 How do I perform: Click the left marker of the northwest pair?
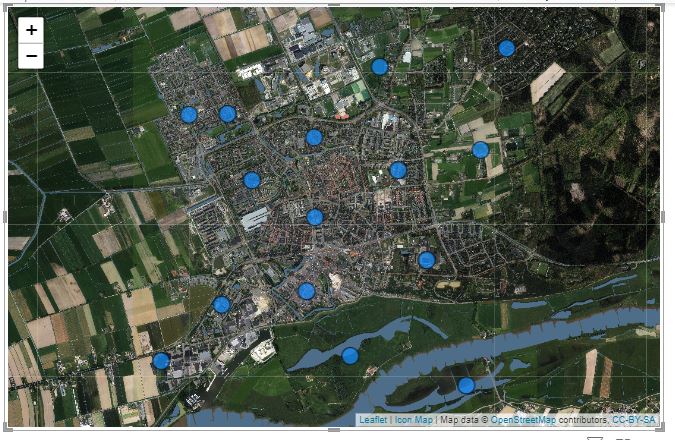pyautogui.click(x=189, y=115)
